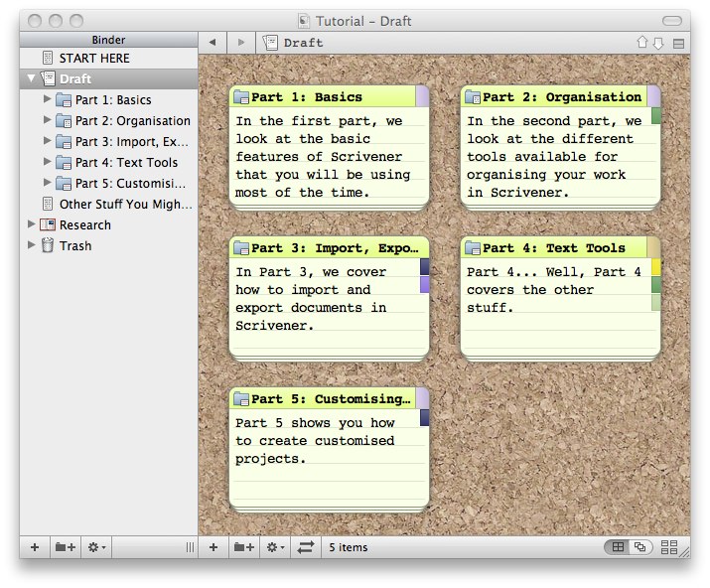Click Part 2 card synopsis text
710x588 pixels.
[554, 156]
